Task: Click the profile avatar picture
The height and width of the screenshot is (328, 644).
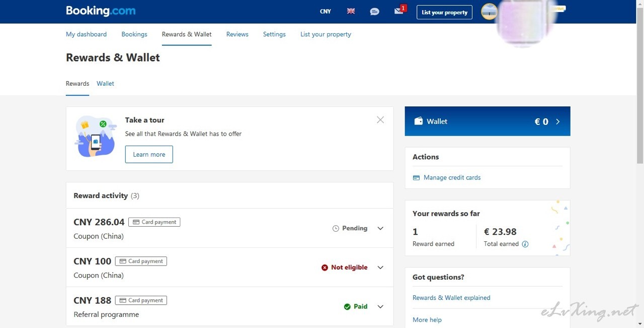Action: click(489, 12)
